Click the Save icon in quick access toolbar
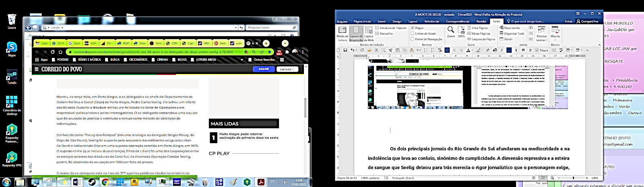This screenshot has width=644, height=187. point(345,50)
